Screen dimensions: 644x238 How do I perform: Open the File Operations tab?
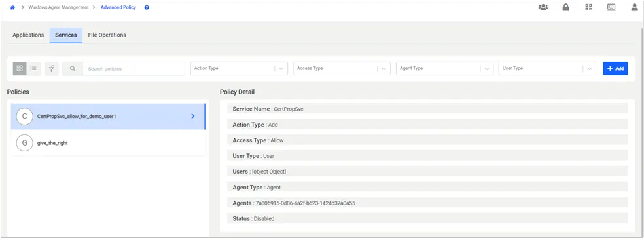(107, 35)
